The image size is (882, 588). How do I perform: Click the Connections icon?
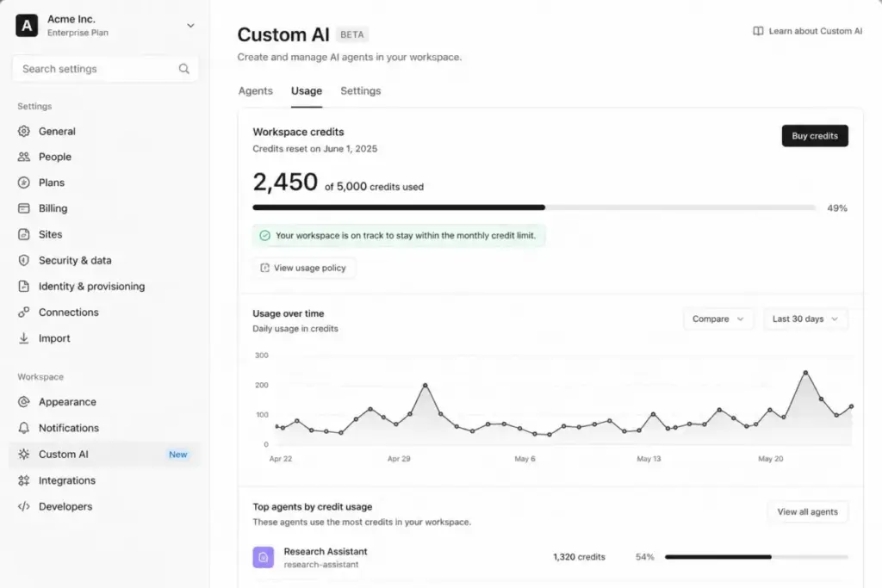[23, 312]
